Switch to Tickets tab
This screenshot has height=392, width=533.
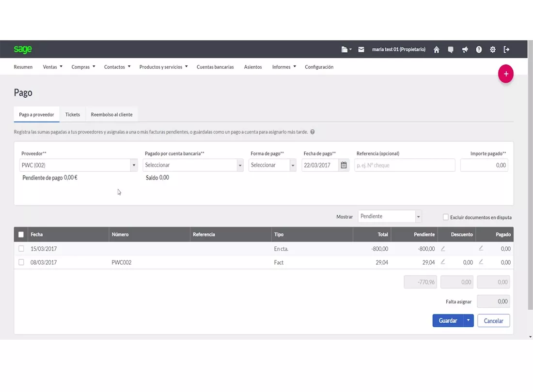(x=72, y=115)
